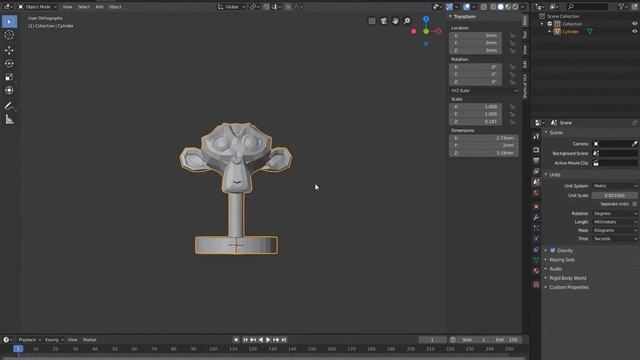Toggle proportional editing in header
The image size is (640, 360).
pyautogui.click(x=288, y=7)
